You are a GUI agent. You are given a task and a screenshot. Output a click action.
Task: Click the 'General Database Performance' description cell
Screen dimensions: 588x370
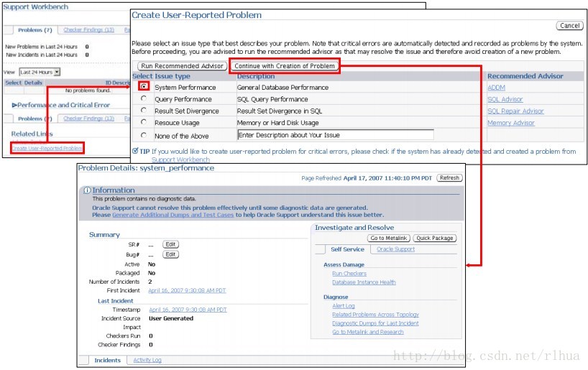[x=282, y=88]
